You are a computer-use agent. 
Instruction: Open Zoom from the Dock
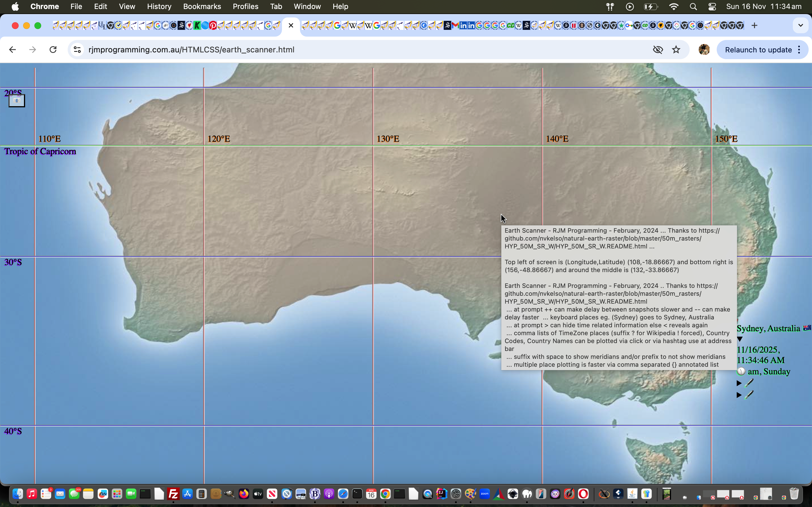tap(484, 494)
